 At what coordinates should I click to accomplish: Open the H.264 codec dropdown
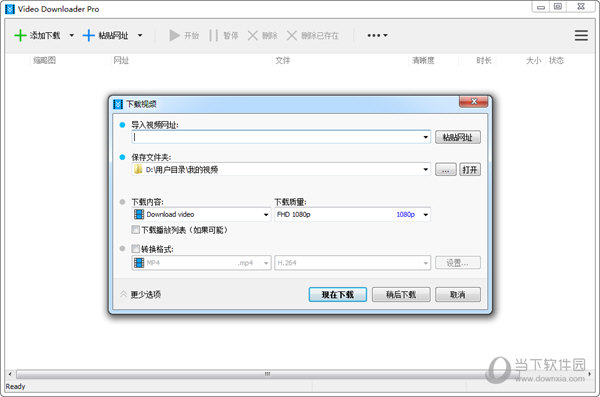pos(426,263)
